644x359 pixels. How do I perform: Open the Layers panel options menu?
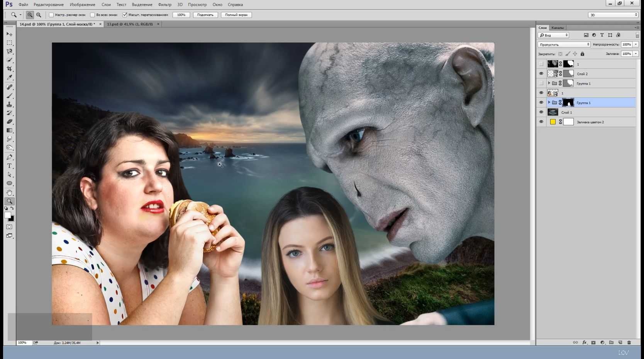pyautogui.click(x=636, y=28)
